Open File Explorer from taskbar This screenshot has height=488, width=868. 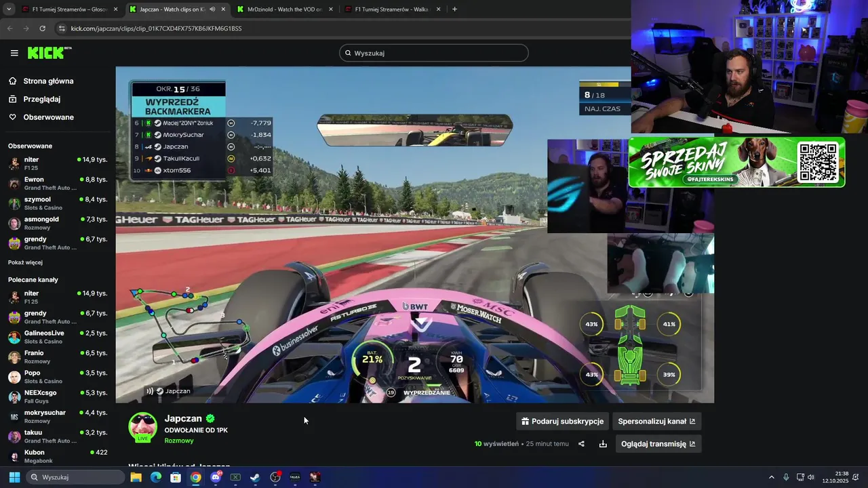point(136,477)
